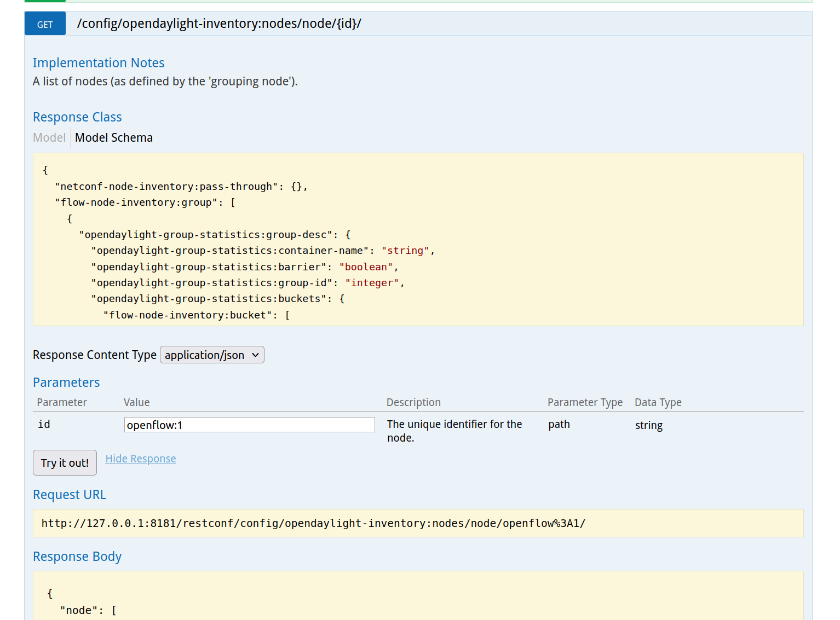Click the Parameters section heading
The height and width of the screenshot is (620, 840).
pyautogui.click(x=66, y=383)
